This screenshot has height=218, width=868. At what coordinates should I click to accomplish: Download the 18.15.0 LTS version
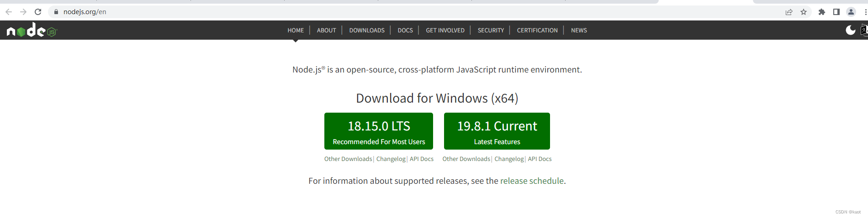[x=379, y=131]
